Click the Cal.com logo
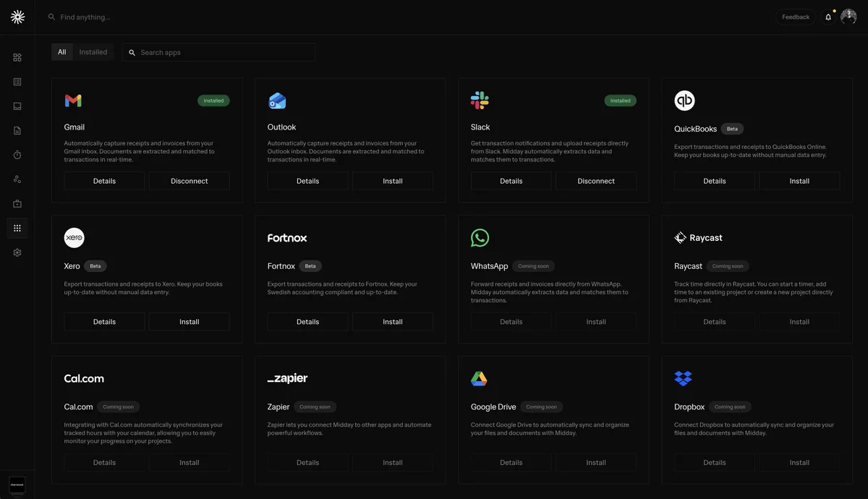Image resolution: width=868 pixels, height=499 pixels. coord(84,378)
